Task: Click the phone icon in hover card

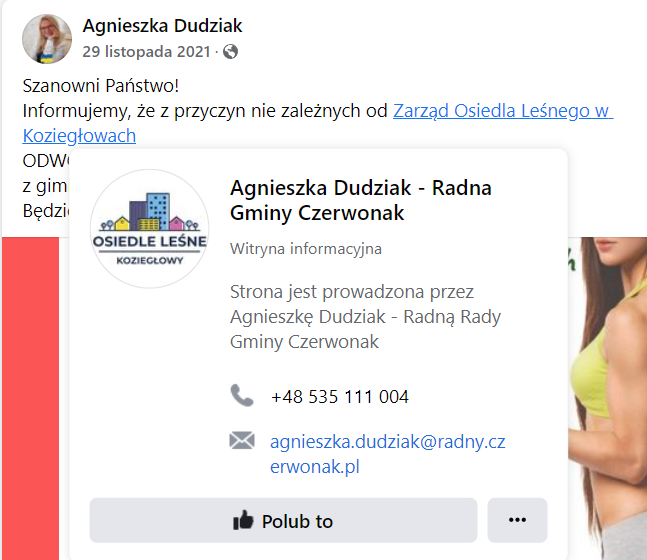Action: pos(242,395)
